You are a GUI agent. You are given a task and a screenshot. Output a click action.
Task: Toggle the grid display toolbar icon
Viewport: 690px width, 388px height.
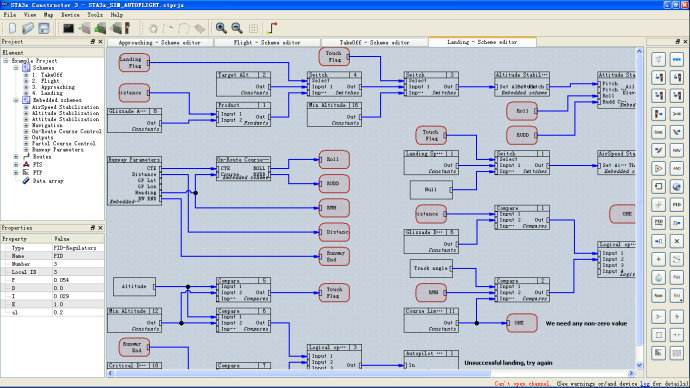(253, 29)
